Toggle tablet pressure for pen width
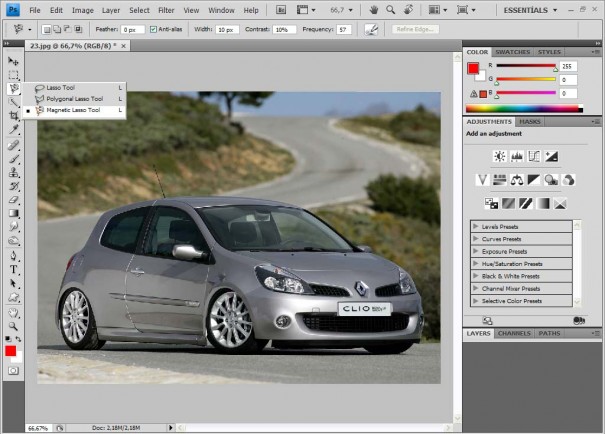The width and height of the screenshot is (605, 434). click(x=371, y=29)
